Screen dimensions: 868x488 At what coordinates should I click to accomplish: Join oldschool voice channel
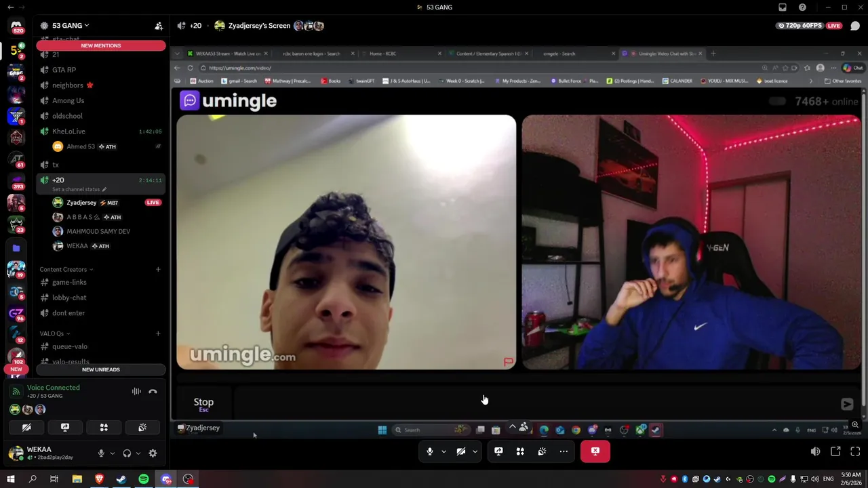coord(101,116)
